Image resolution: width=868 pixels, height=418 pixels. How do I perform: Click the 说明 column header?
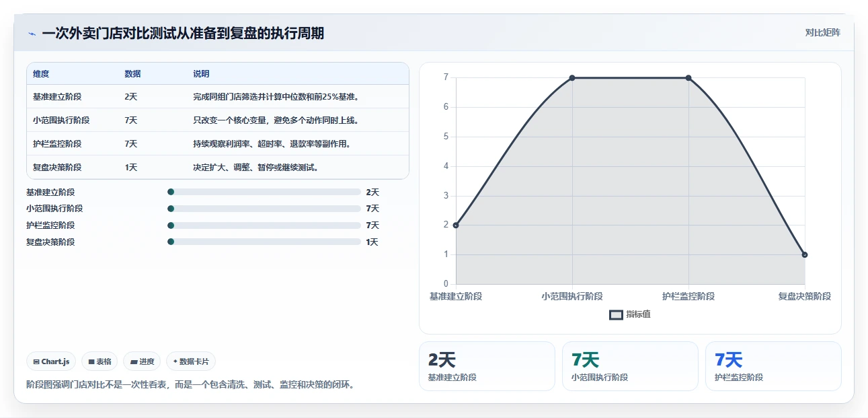(201, 74)
